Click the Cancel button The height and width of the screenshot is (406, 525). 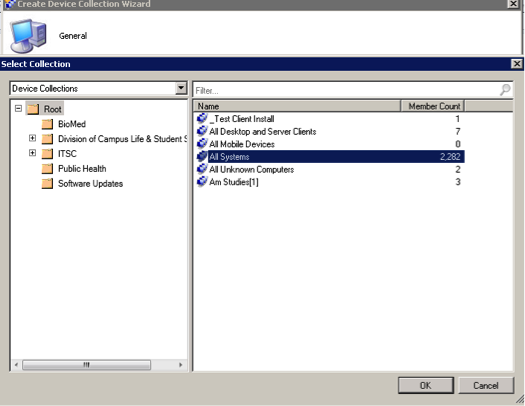click(485, 386)
